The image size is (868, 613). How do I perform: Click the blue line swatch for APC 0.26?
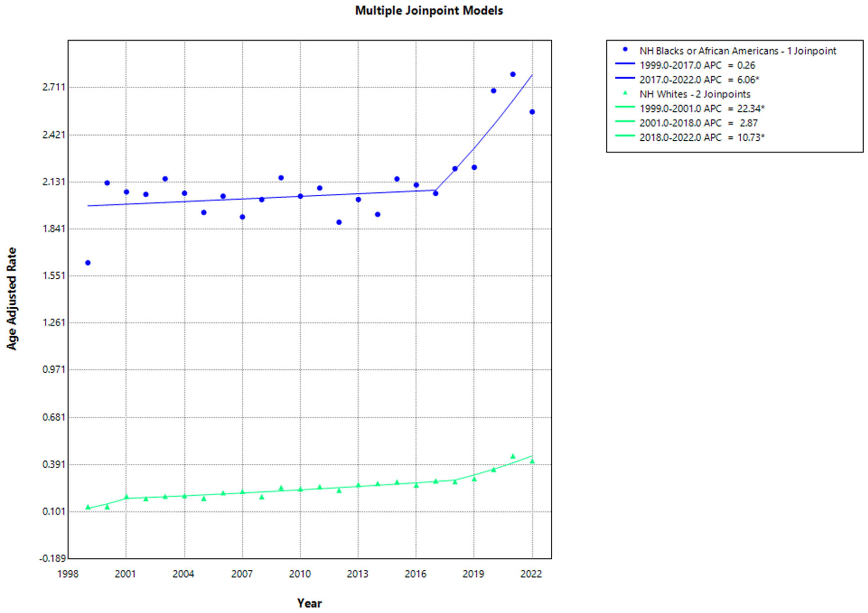click(625, 64)
